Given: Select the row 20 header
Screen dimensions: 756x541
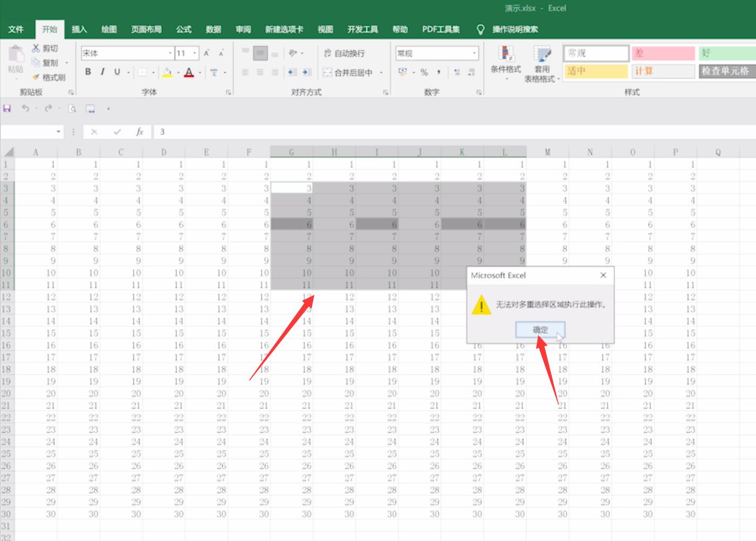Looking at the screenshot, I should click(x=6, y=393).
